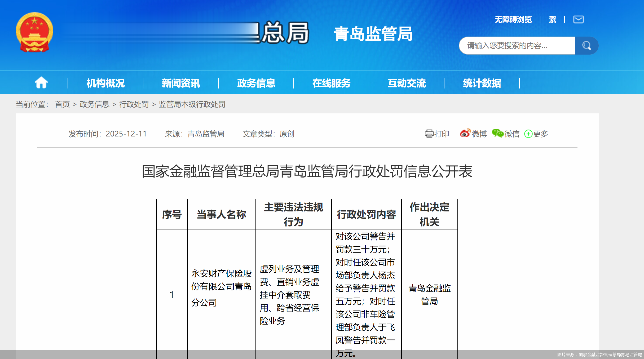Image resolution: width=644 pixels, height=359 pixels.
Task: Expand the green plus 更多 share icon
Action: click(x=528, y=134)
